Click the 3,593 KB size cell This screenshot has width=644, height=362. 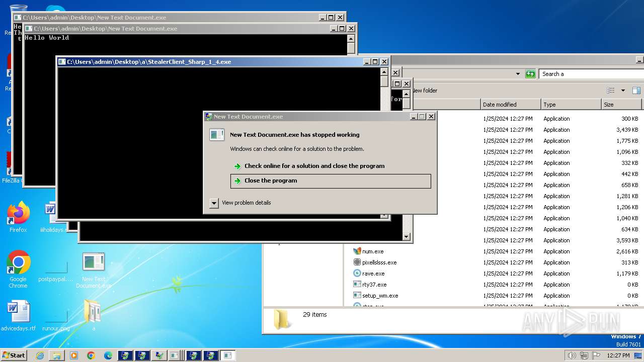[627, 240]
